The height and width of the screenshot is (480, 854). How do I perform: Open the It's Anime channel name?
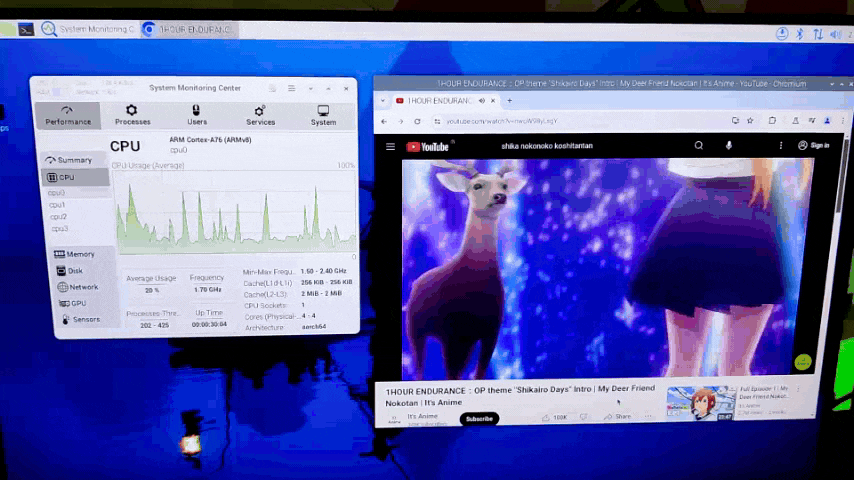(x=423, y=416)
